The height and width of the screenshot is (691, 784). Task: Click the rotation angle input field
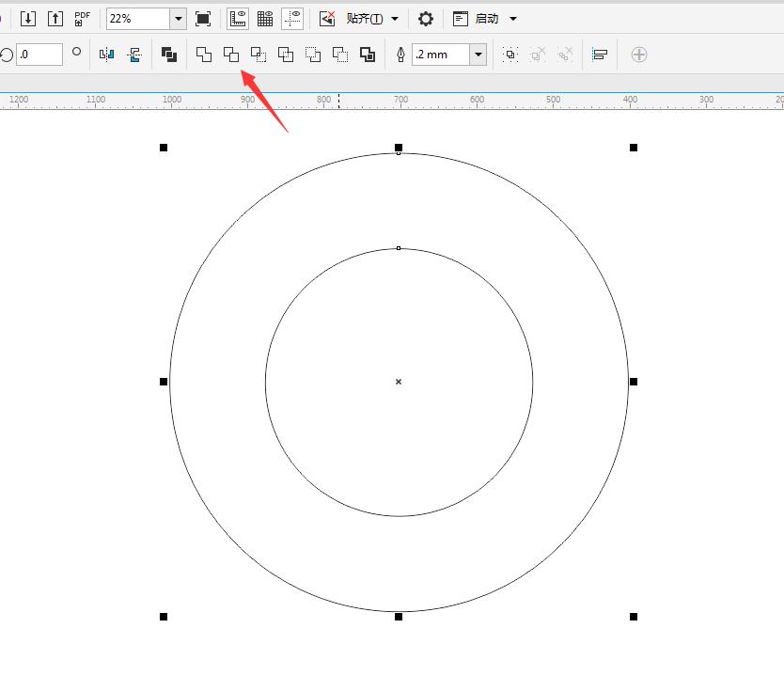(39, 55)
